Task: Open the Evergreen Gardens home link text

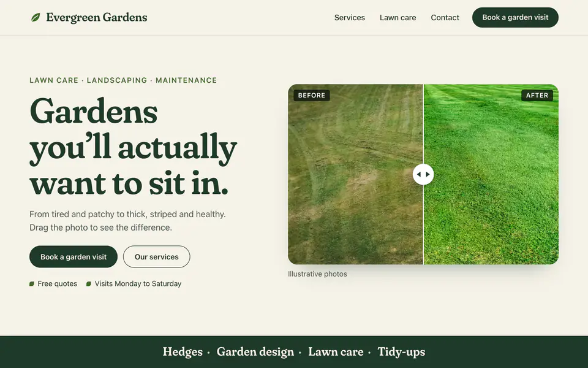Action: tap(96, 17)
